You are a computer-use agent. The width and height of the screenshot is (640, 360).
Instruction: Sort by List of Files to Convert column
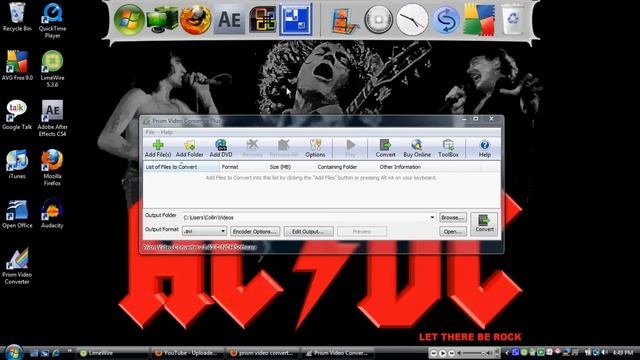pos(181,167)
